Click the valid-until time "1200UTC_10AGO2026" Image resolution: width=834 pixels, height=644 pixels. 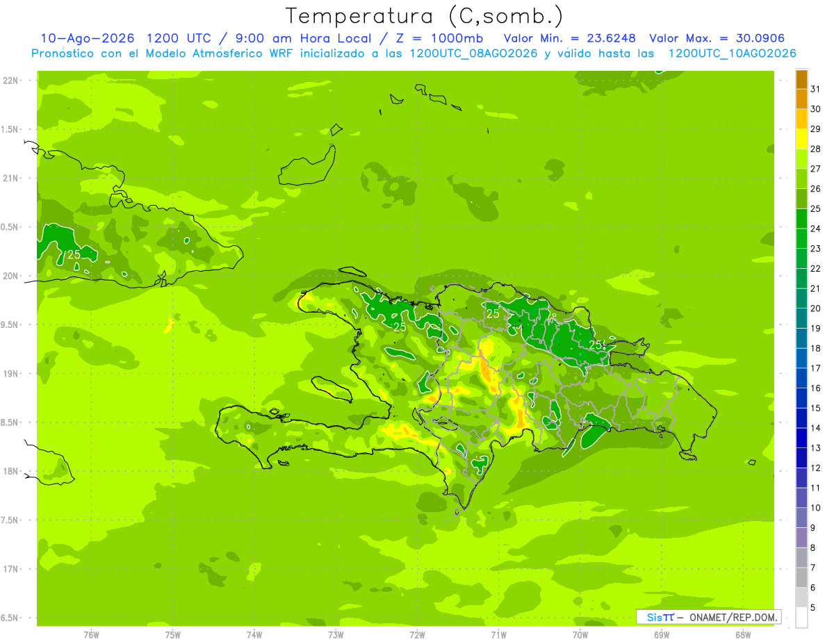click(x=732, y=53)
